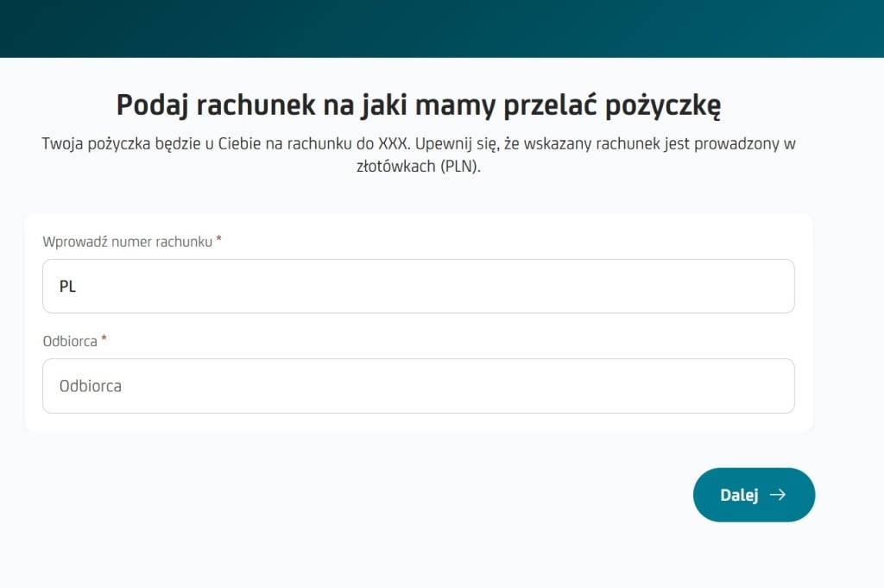Viewport: 884px width, 588px height.
Task: Select the PL prefix text in account field
Action: pyautogui.click(x=68, y=286)
